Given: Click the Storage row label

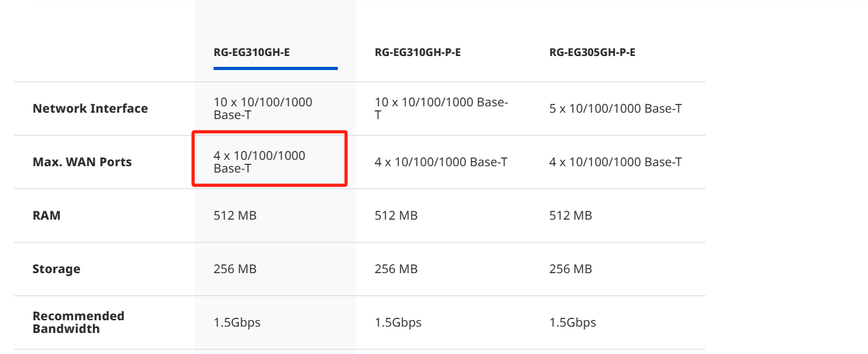Looking at the screenshot, I should (56, 269).
